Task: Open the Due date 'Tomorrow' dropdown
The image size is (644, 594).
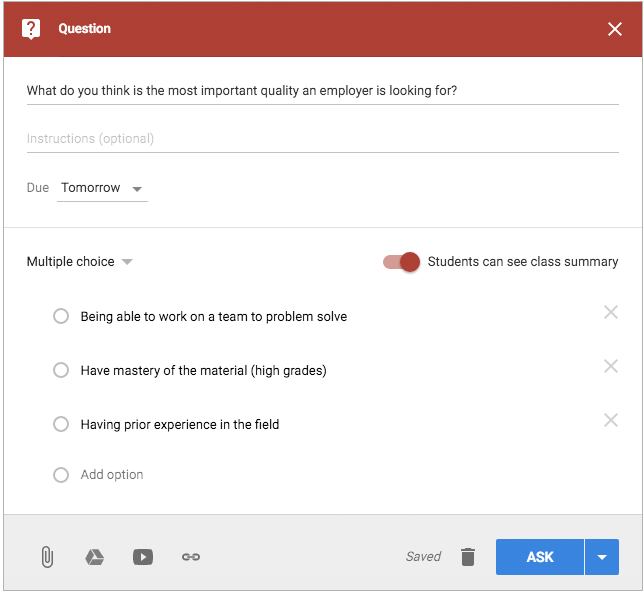Action: coord(102,188)
